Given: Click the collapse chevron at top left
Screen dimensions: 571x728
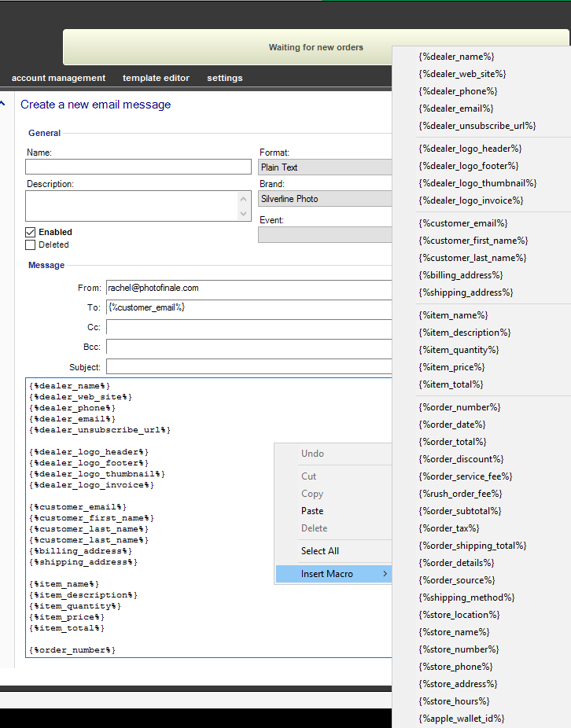Looking at the screenshot, I should [4, 102].
